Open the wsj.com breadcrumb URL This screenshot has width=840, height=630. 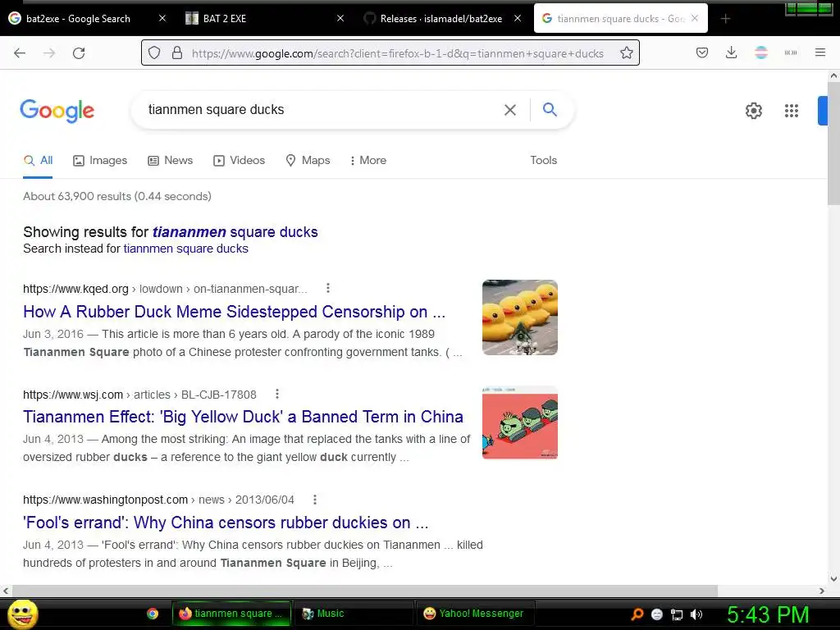139,395
